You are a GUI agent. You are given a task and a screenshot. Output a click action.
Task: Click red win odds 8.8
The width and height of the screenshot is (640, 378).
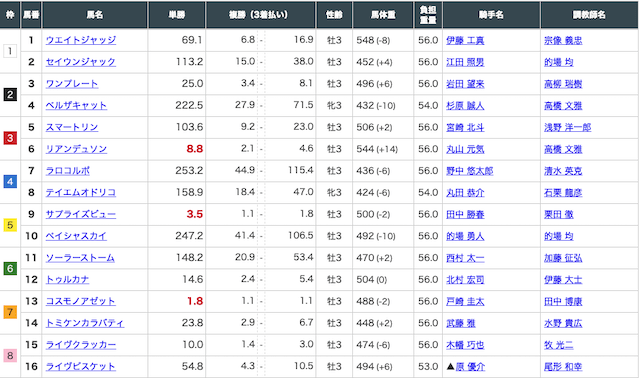(195, 149)
